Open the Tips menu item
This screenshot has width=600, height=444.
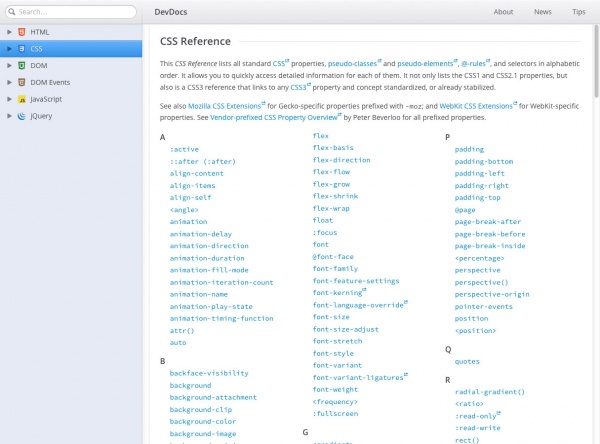click(x=579, y=12)
